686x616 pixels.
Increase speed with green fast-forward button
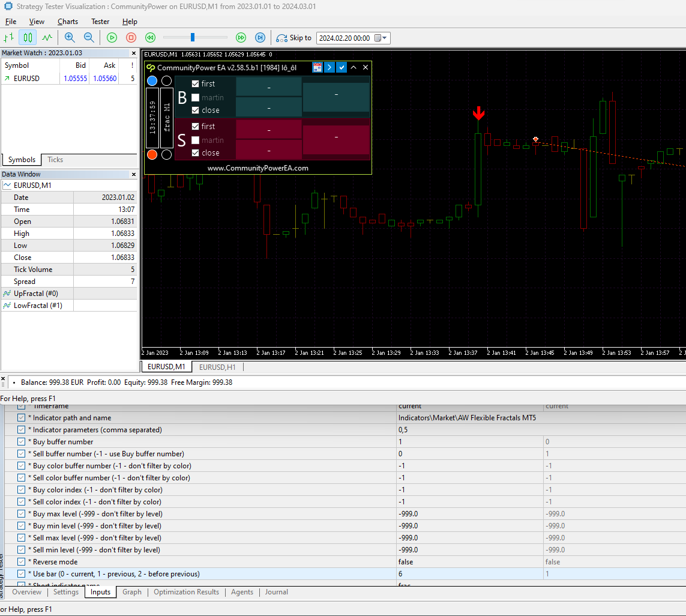point(241,38)
